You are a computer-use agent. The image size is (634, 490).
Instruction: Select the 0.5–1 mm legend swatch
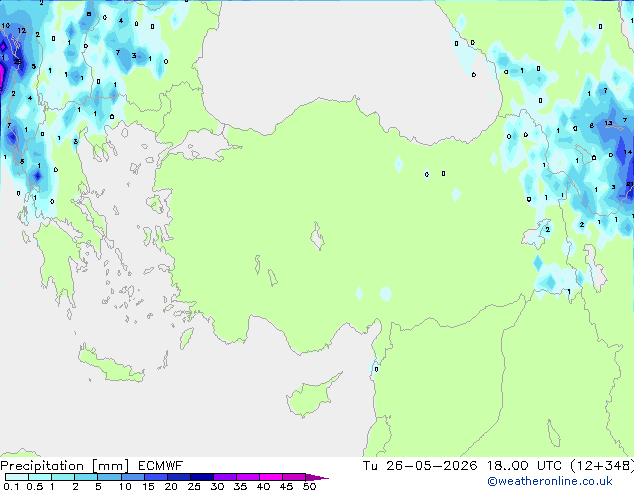point(40,477)
